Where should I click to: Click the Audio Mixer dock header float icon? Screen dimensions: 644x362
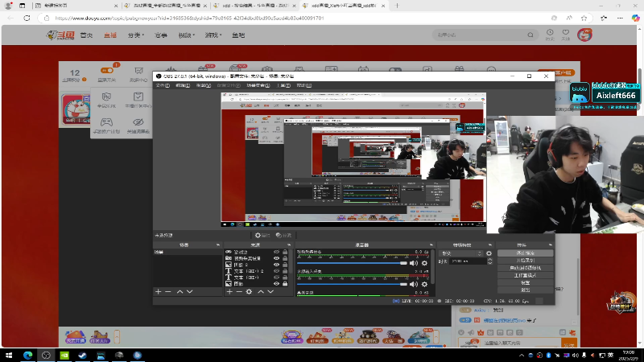click(x=431, y=245)
